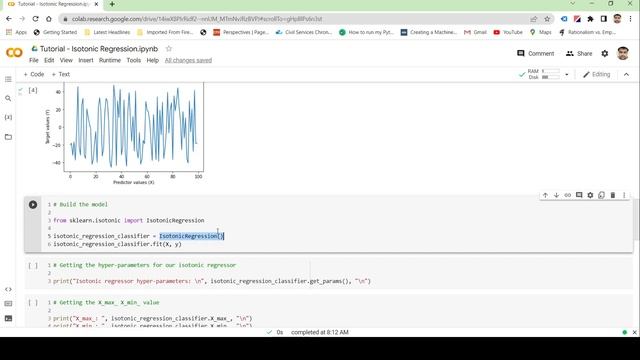Open more cell actions menu
Screen dimensions: 640x360
click(x=624, y=195)
